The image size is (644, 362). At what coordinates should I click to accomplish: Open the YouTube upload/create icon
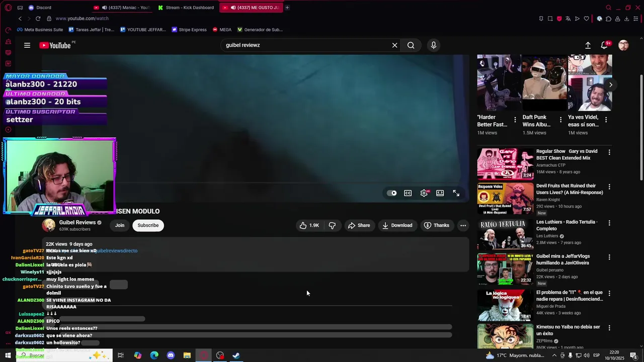[588, 45]
